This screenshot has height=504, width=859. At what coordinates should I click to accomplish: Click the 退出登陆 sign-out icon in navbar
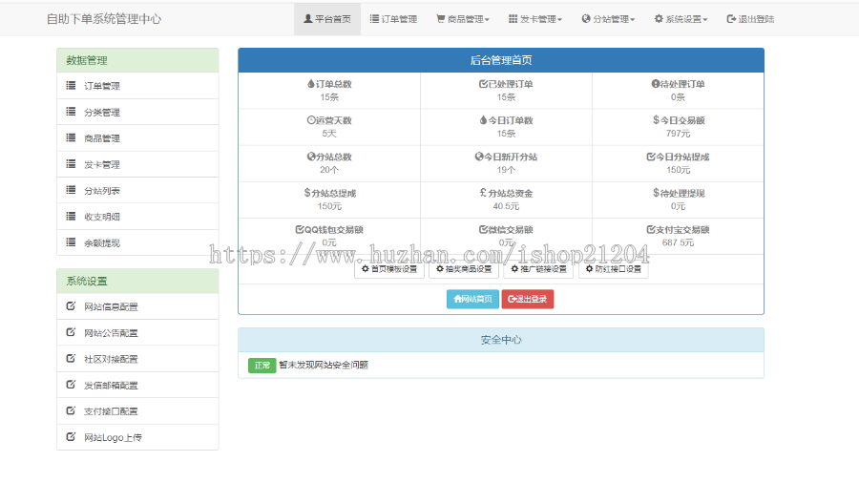(x=731, y=19)
